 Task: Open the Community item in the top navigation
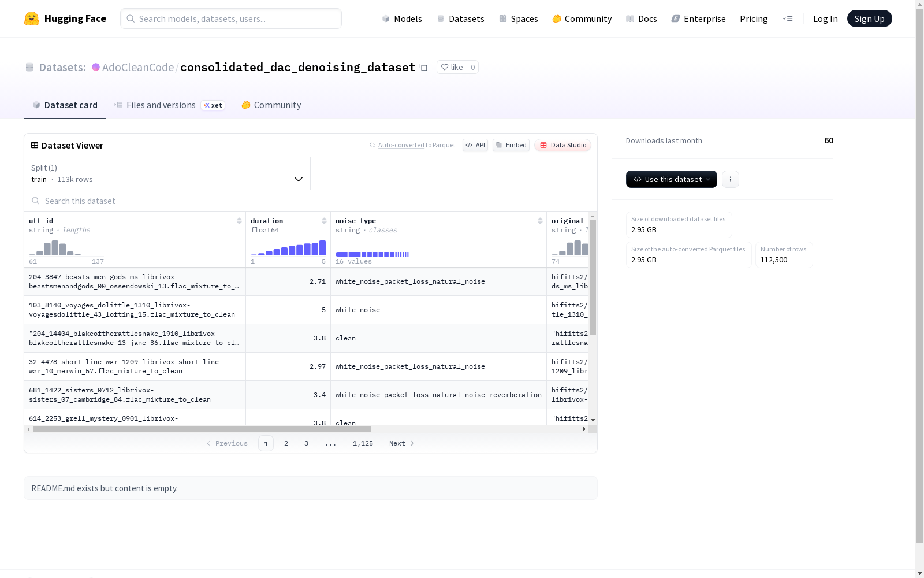coord(582,18)
